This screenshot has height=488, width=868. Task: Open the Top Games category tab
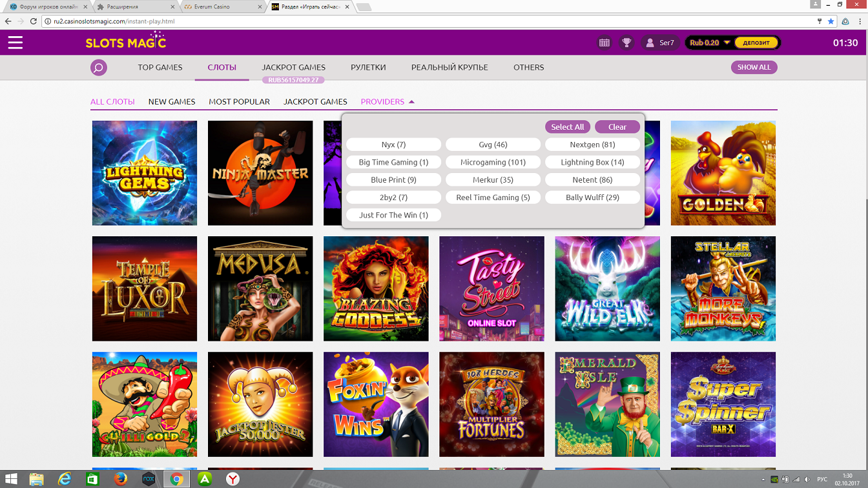point(160,67)
